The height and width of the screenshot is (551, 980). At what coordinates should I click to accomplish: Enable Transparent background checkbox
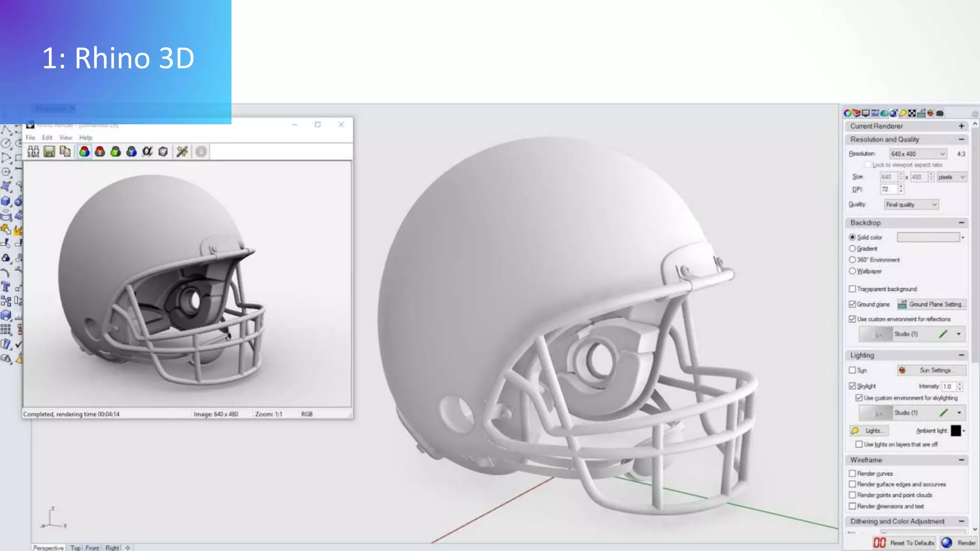[852, 289]
